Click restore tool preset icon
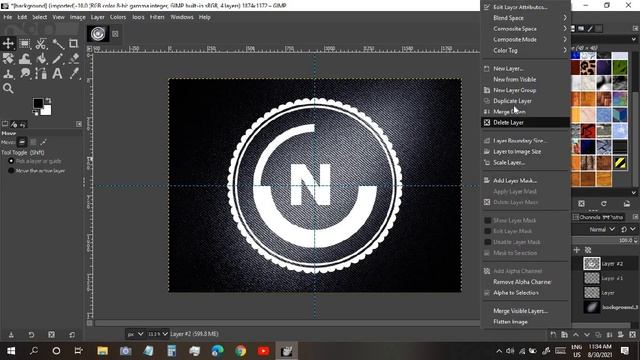Viewport: 640px width, 360px height. [31, 335]
